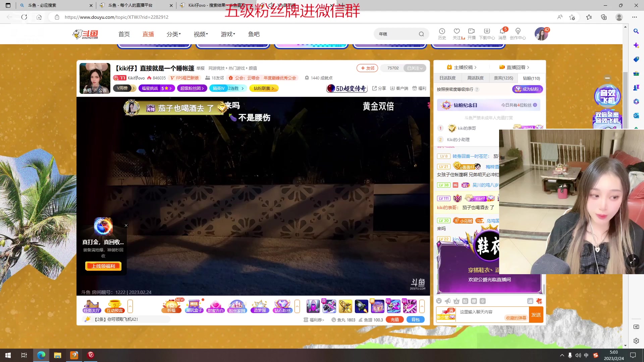Open Windows Start menu
The image size is (644, 362).
coord(8,355)
